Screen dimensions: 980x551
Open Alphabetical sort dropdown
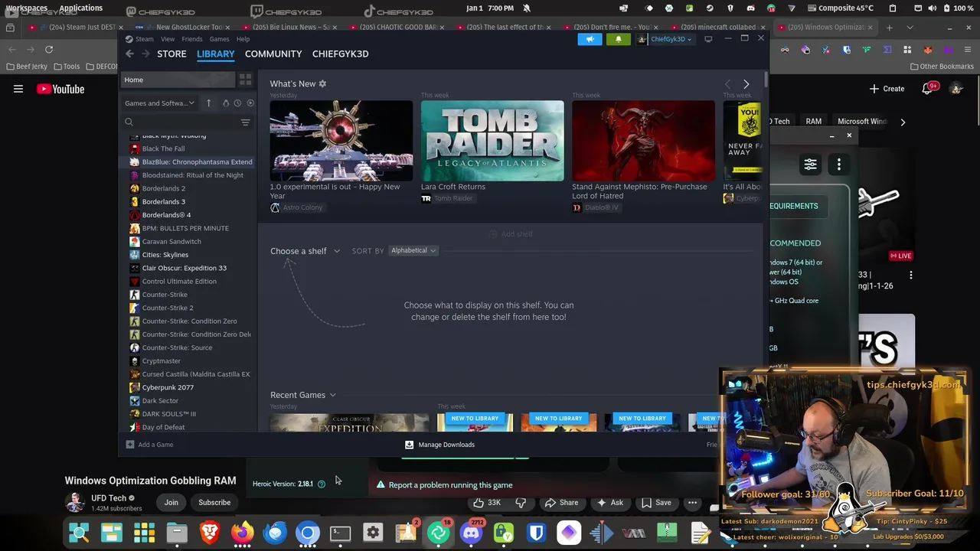[413, 250]
